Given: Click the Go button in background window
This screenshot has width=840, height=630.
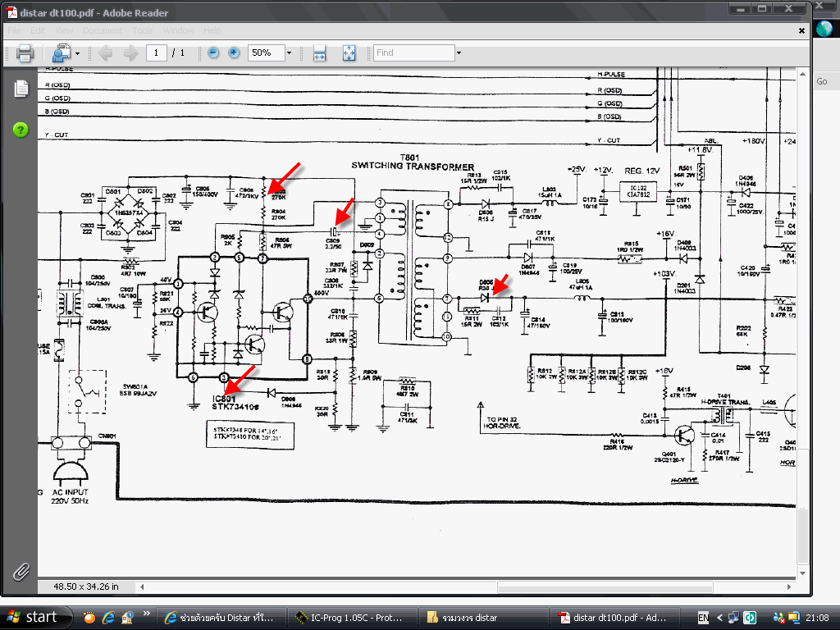Looking at the screenshot, I should (x=822, y=81).
